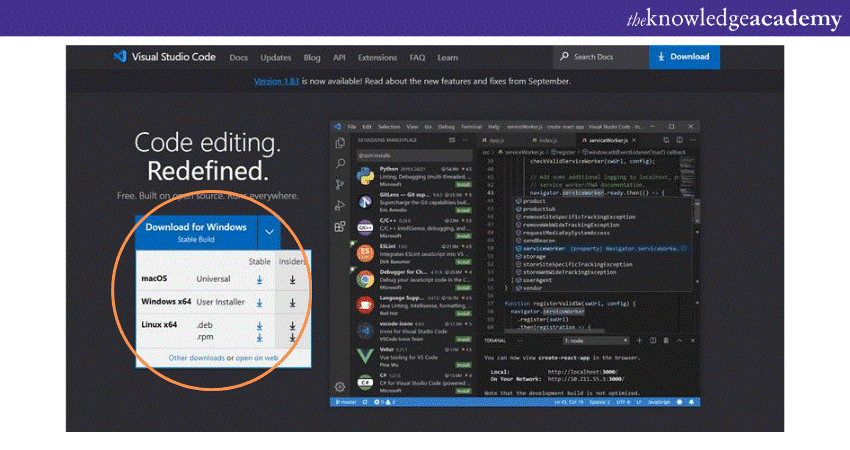Download macOS Insiders build
Screen dimensions: 850x450
[x=292, y=280]
